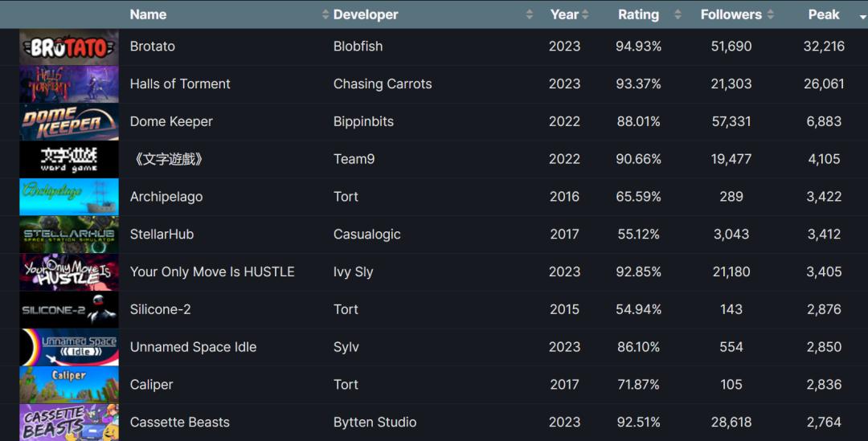Image resolution: width=868 pixels, height=441 pixels.
Task: Open the Caliper game title link
Action: click(x=151, y=385)
